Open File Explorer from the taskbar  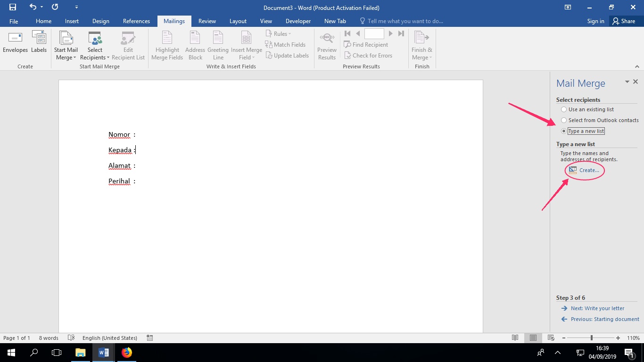(81, 352)
